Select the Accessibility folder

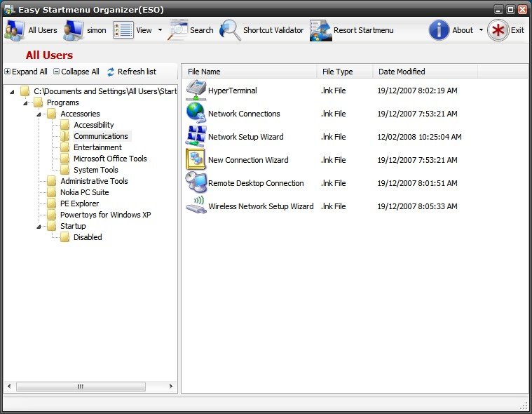94,125
